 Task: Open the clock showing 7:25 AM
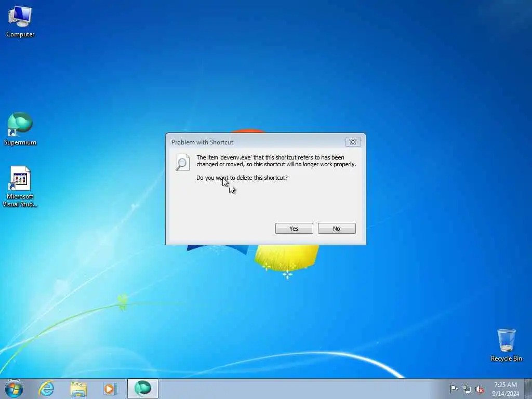(506, 389)
